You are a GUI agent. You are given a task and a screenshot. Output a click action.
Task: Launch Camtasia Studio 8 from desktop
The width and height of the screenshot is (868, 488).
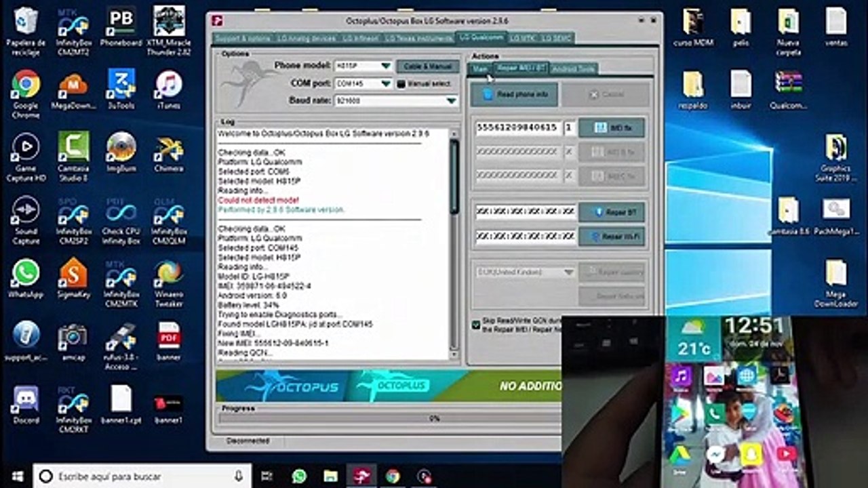(x=73, y=157)
